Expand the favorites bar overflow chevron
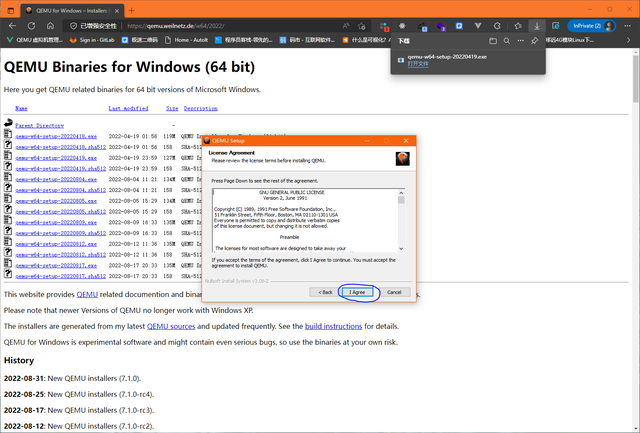The width and height of the screenshot is (640, 433). pos(628,40)
